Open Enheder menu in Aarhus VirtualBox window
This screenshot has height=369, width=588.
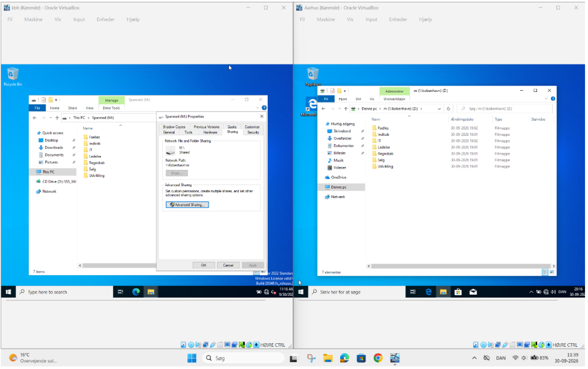click(398, 19)
